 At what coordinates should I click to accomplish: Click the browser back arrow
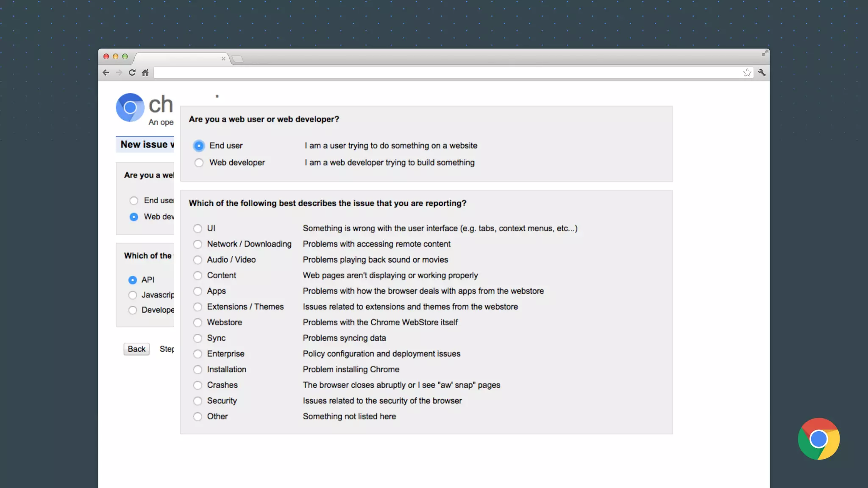tap(106, 73)
